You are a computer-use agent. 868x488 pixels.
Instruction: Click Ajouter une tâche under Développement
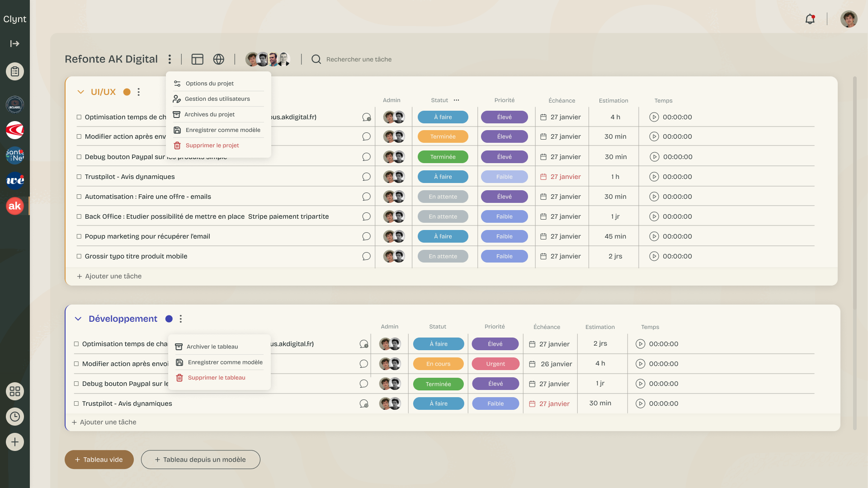click(x=104, y=422)
